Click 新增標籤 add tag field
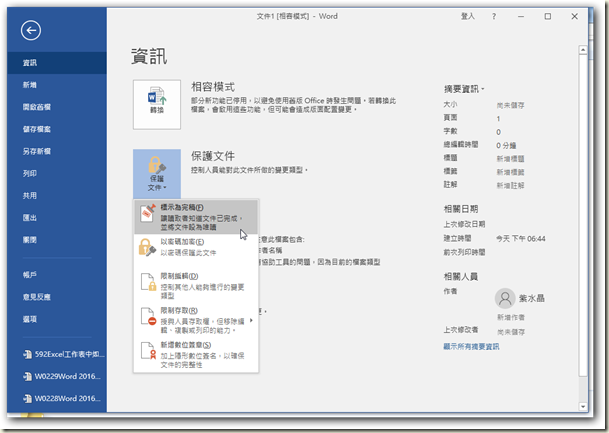Viewport: 609px width, 433px height. tap(510, 172)
